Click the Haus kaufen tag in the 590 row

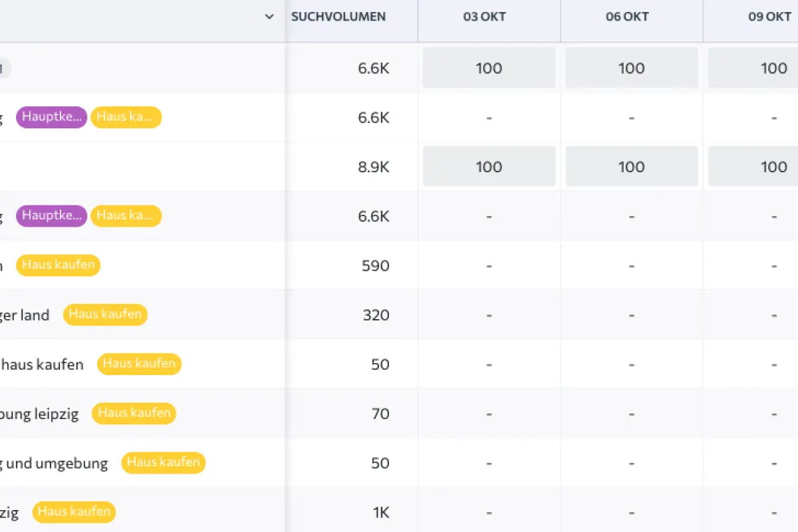(x=58, y=265)
